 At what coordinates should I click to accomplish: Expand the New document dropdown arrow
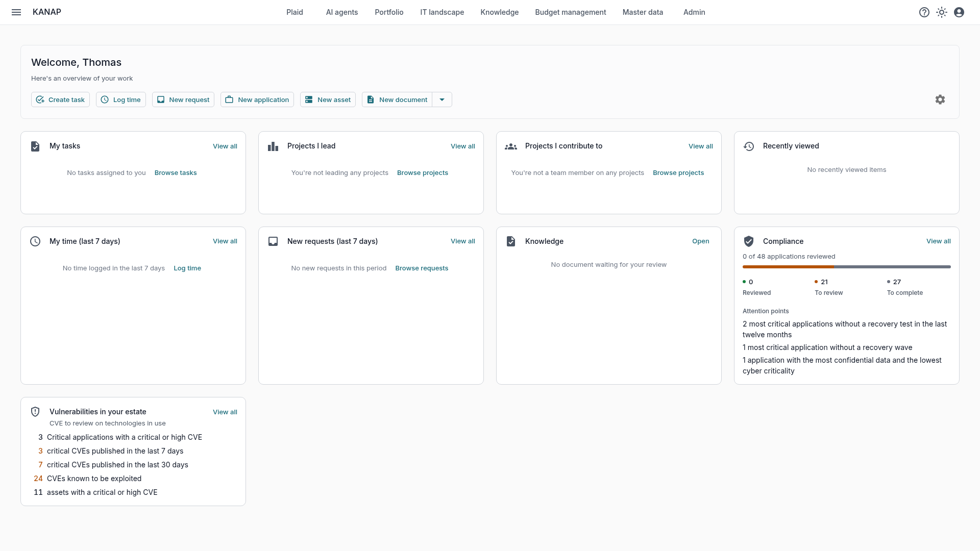[442, 99]
